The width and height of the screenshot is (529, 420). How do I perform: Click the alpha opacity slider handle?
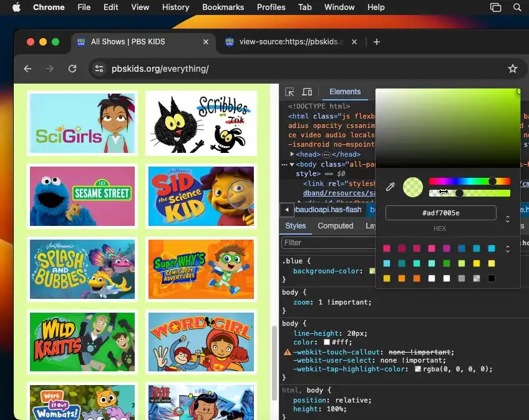[x=459, y=193]
